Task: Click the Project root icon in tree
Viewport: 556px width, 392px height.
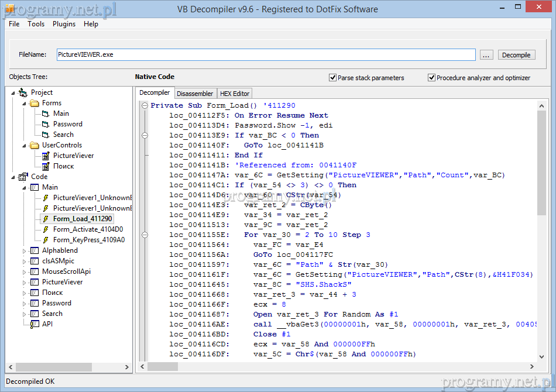Action: coord(23,92)
